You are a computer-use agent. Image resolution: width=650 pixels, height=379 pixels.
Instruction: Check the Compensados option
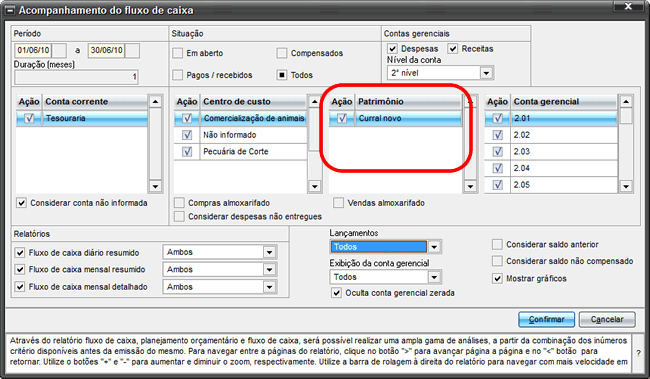click(x=282, y=53)
